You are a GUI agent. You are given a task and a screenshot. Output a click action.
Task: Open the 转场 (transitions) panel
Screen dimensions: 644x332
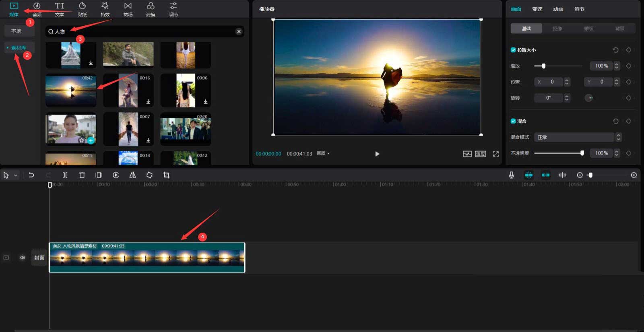[x=128, y=9]
